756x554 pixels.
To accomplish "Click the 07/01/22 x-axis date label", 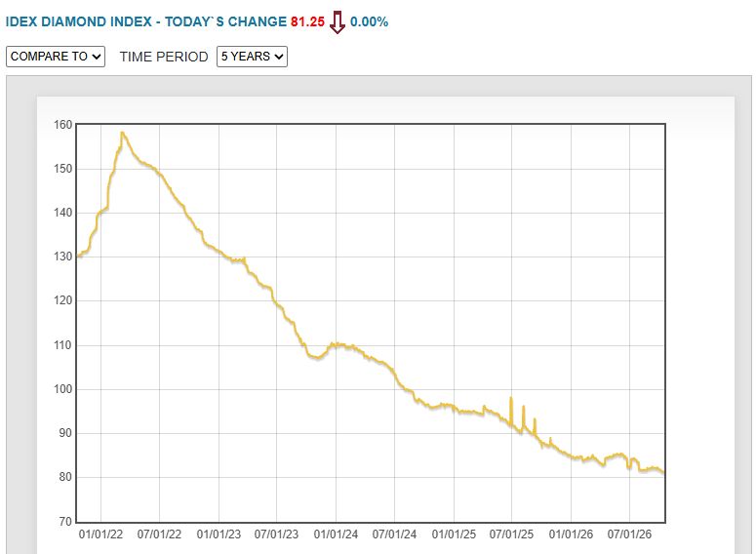I will coord(159,534).
